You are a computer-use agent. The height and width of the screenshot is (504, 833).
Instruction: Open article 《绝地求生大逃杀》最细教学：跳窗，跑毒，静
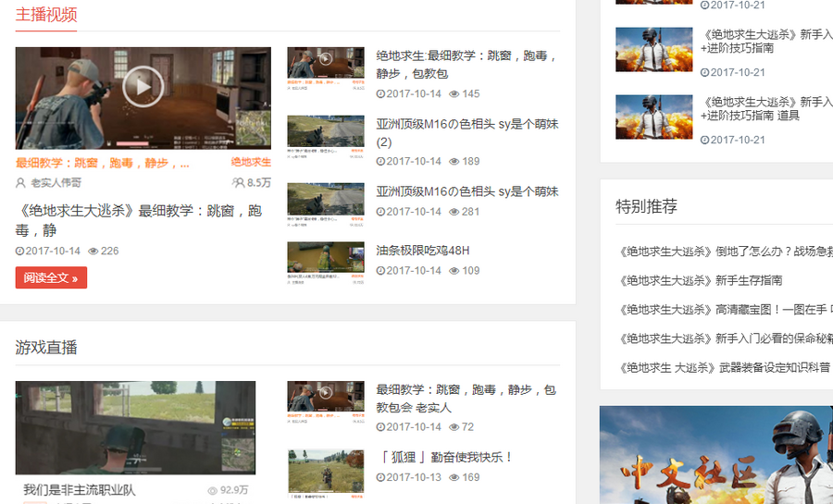[x=138, y=220]
